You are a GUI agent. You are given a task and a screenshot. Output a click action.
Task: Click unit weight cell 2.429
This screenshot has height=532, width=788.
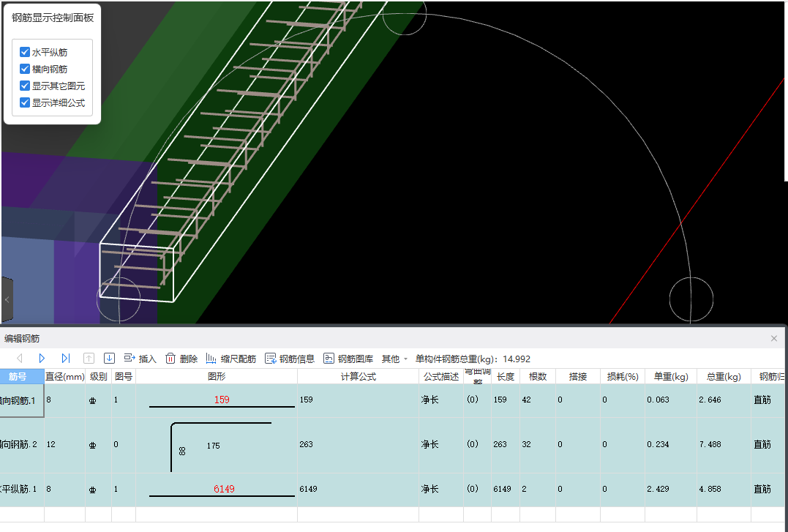(x=671, y=489)
